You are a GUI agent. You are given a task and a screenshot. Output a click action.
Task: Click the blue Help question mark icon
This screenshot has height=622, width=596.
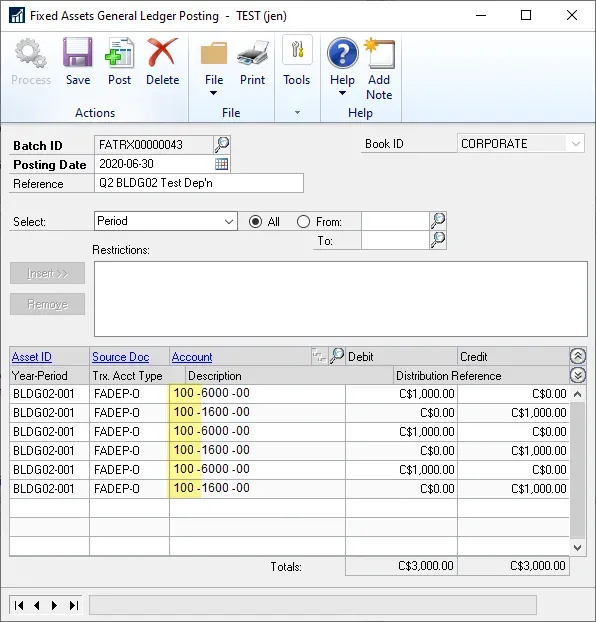point(342,53)
